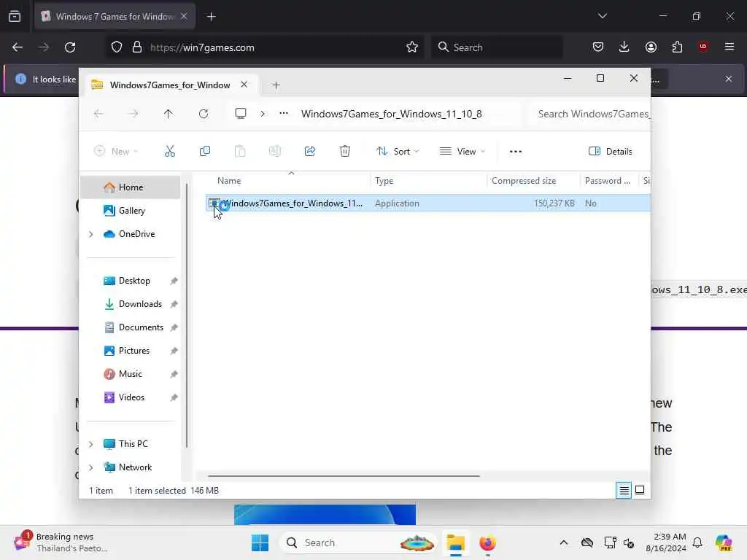Viewport: 747px width, 560px height.
Task: Open the Windows Start menu
Action: pyautogui.click(x=260, y=542)
